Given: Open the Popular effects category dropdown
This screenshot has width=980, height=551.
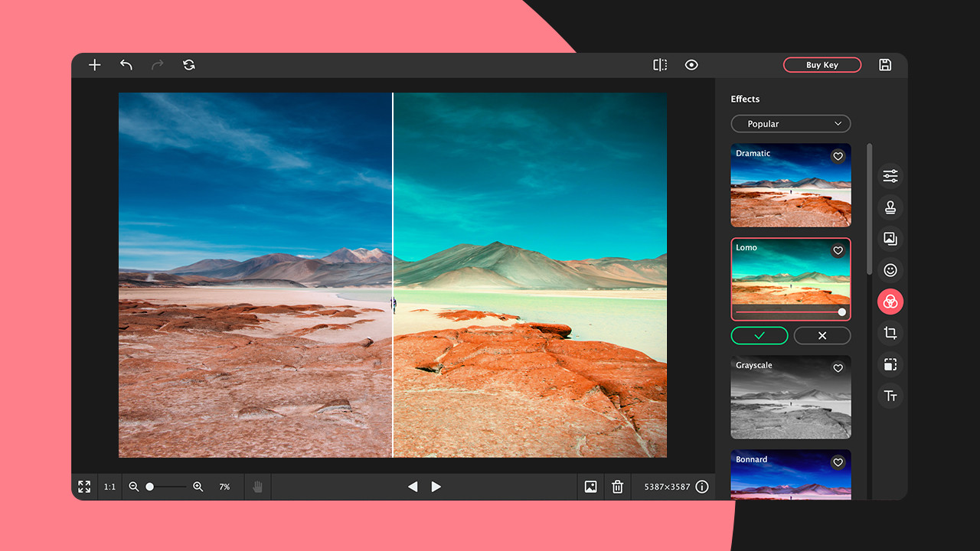Looking at the screenshot, I should pyautogui.click(x=790, y=123).
